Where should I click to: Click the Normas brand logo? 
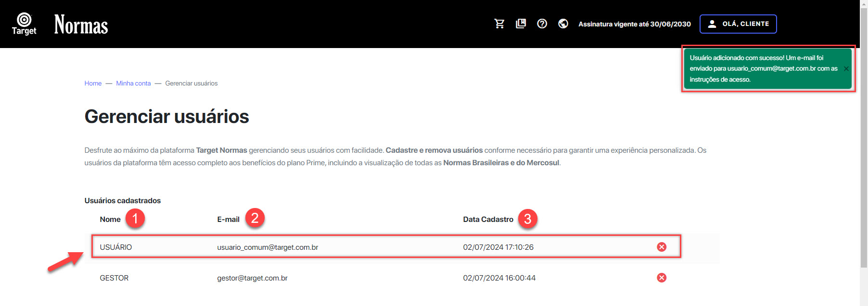coord(81,25)
